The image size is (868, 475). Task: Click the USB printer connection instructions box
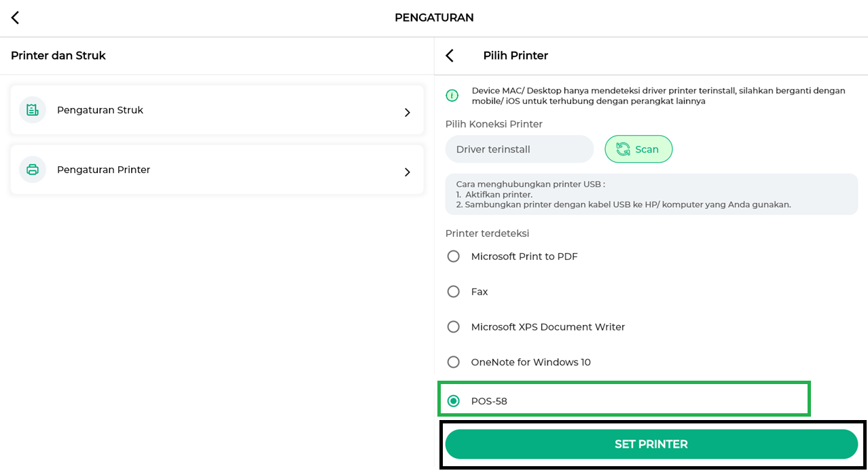(x=651, y=194)
